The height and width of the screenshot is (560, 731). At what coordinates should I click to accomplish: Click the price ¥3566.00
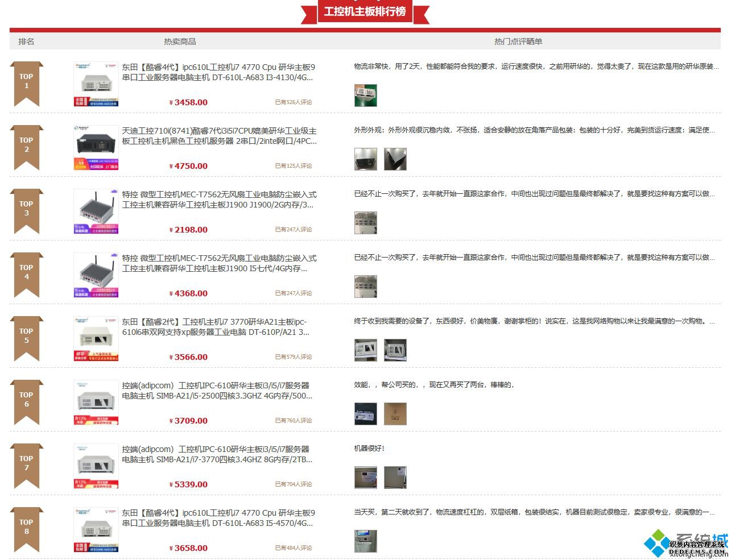[189, 357]
